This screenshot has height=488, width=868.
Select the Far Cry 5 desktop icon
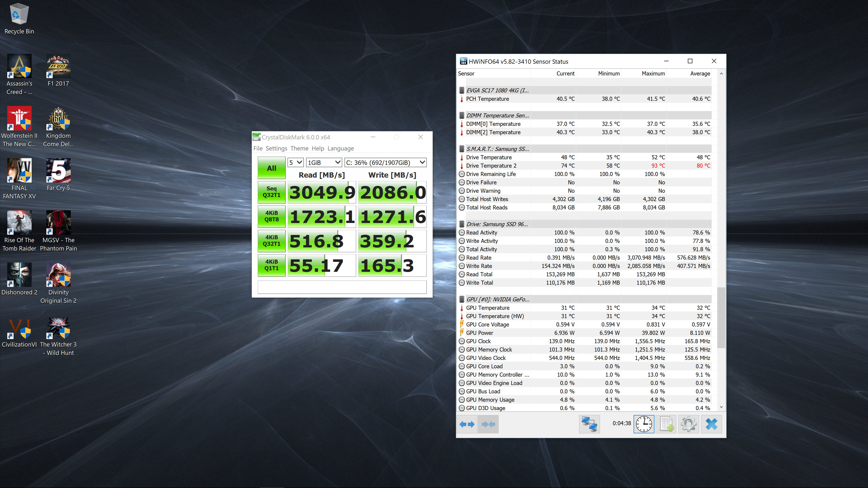[x=58, y=175]
